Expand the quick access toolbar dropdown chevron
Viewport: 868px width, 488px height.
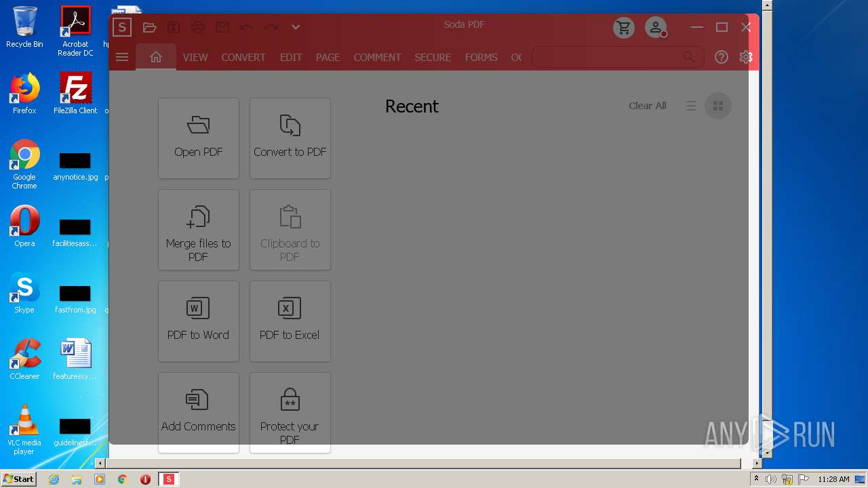pos(296,27)
